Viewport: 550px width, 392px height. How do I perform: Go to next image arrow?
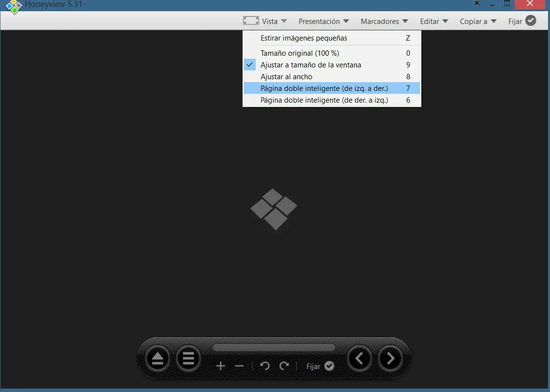(390, 358)
